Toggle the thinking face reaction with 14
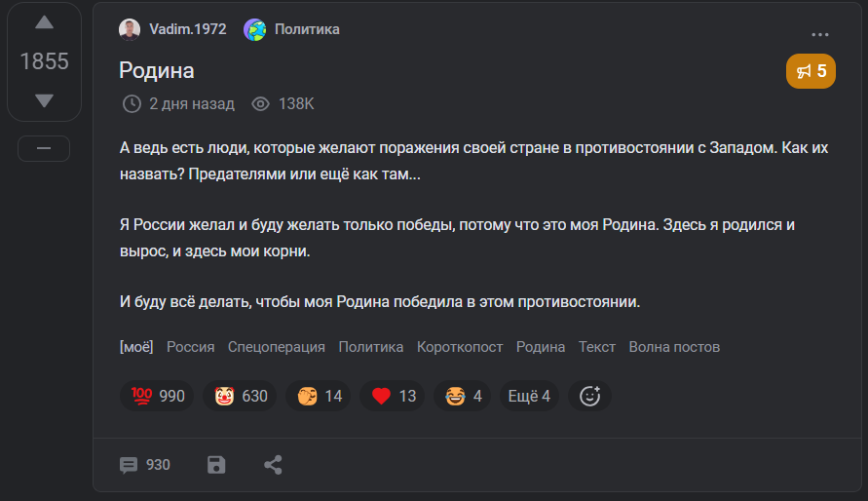The image size is (868, 501). tap(319, 396)
